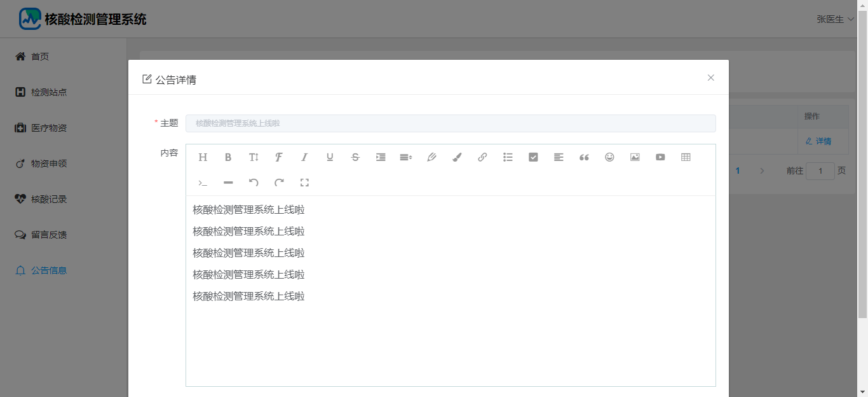
Task: Expand the 张医生 user dropdown
Action: (835, 19)
